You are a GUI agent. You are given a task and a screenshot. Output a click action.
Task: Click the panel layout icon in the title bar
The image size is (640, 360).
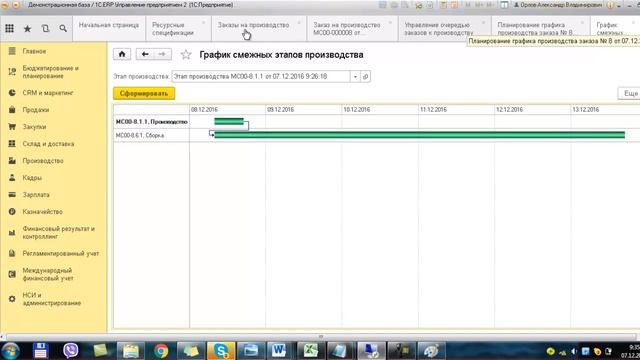(504, 5)
